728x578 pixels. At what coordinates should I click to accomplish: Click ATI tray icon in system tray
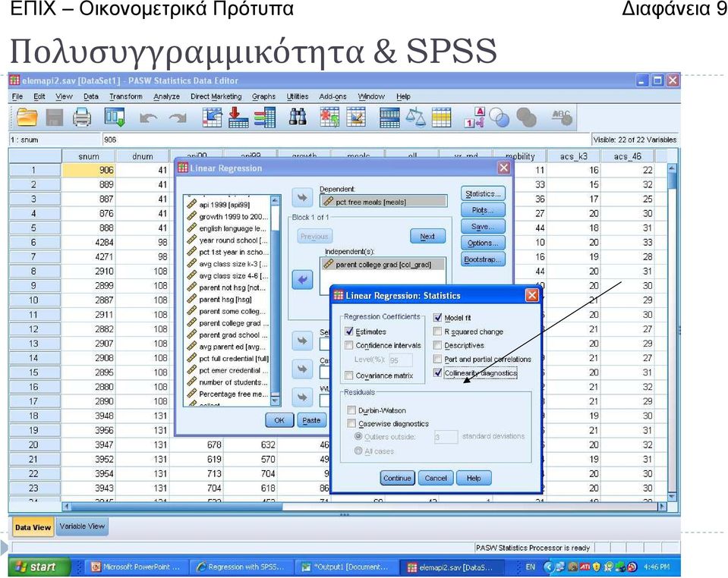click(x=585, y=567)
